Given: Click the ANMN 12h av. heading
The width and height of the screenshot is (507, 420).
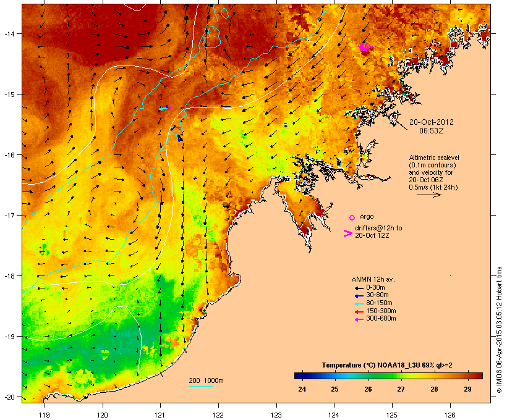Looking at the screenshot, I should [x=373, y=279].
